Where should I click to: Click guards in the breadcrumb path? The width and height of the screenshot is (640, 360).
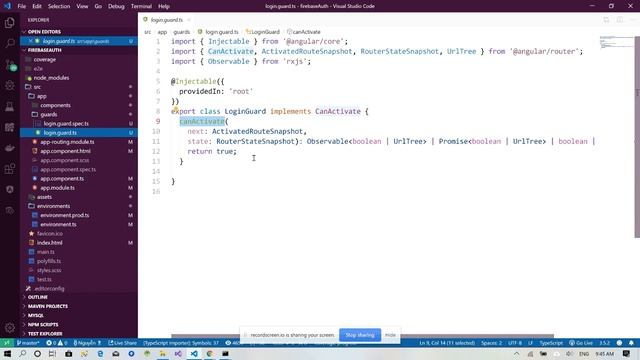181,32
